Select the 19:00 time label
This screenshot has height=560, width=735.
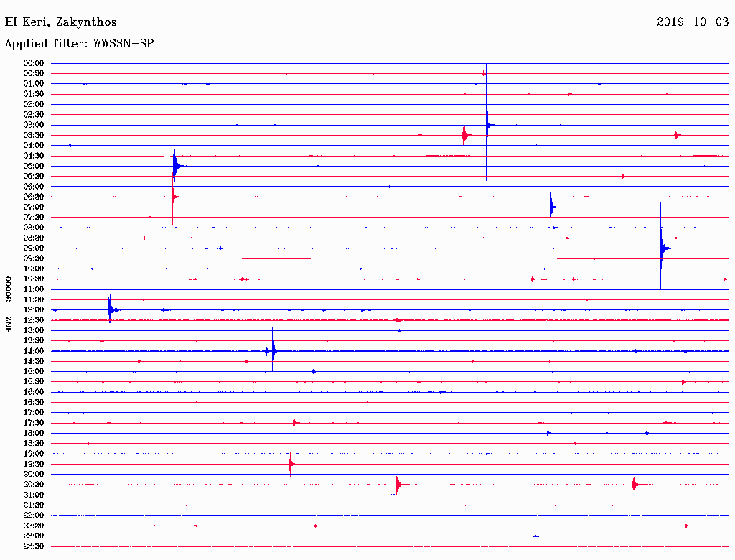pos(33,454)
